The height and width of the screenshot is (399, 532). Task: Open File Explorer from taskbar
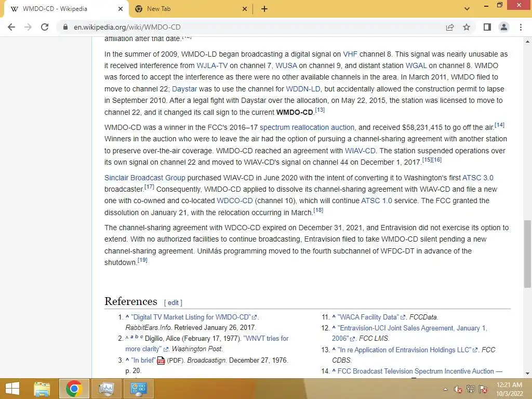(42, 389)
